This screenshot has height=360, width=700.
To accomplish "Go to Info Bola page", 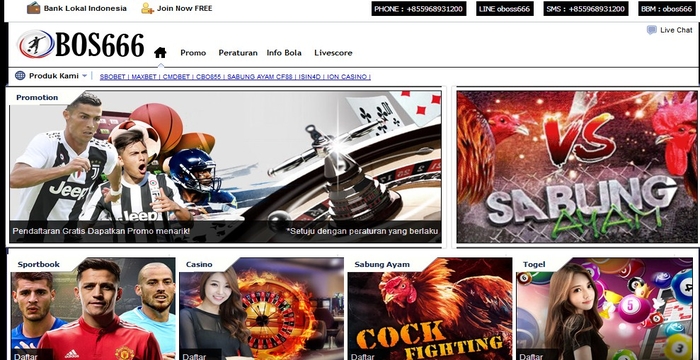I will point(284,53).
